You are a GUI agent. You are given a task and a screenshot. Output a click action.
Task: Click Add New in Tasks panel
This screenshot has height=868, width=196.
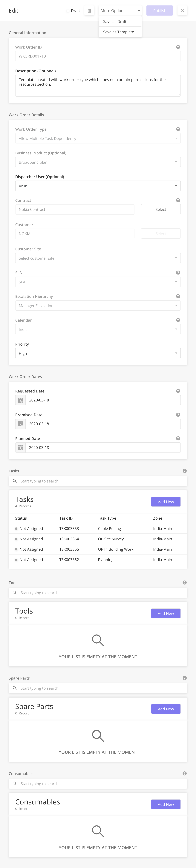pos(166,502)
